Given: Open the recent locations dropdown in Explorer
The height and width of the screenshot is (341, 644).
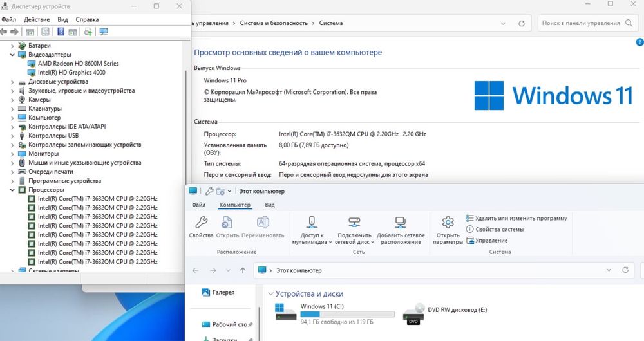Looking at the screenshot, I should pyautogui.click(x=228, y=270).
